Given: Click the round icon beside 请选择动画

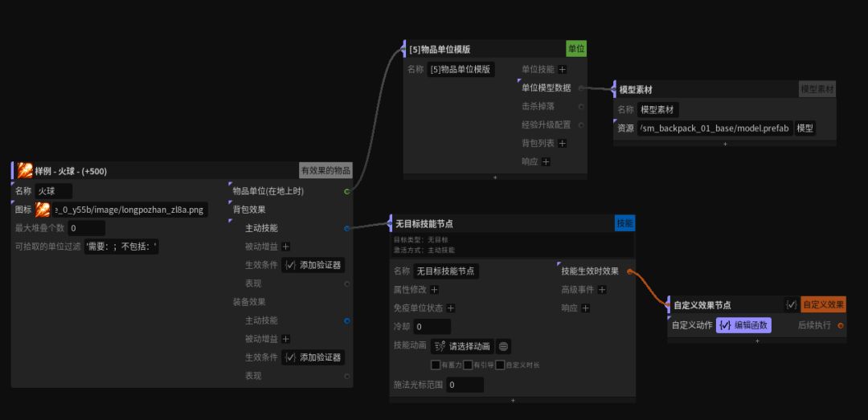Looking at the screenshot, I should [503, 346].
